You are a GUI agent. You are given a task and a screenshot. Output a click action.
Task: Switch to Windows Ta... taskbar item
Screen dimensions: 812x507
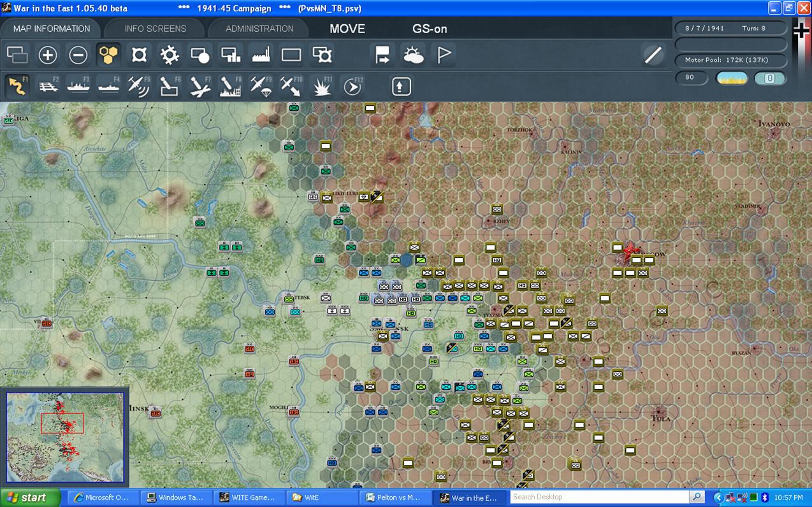(175, 497)
